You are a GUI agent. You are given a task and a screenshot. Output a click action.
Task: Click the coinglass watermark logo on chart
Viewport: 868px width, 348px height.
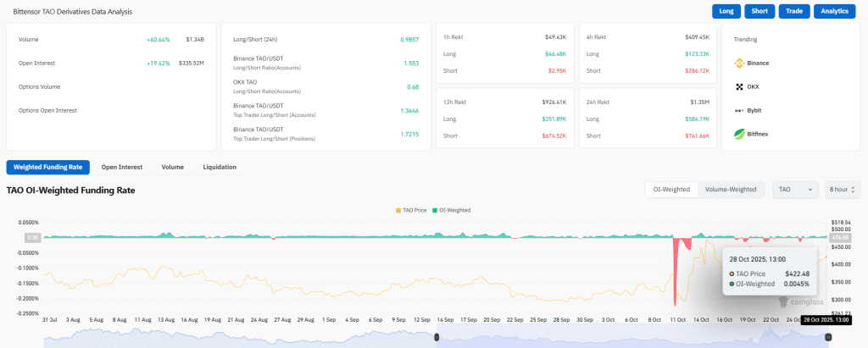(x=784, y=301)
